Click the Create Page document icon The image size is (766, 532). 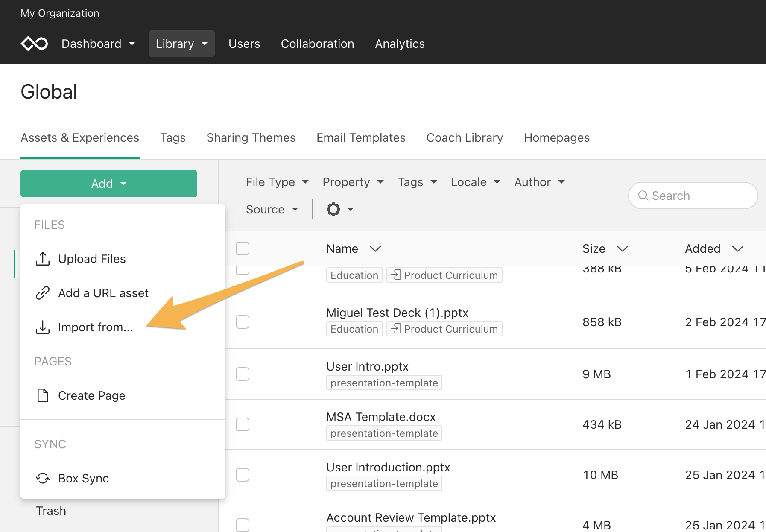[x=42, y=395]
